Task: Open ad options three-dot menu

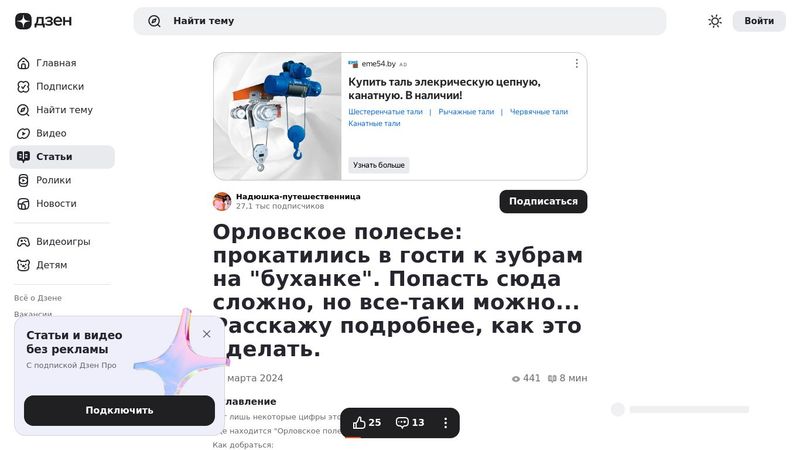Action: pyautogui.click(x=577, y=63)
